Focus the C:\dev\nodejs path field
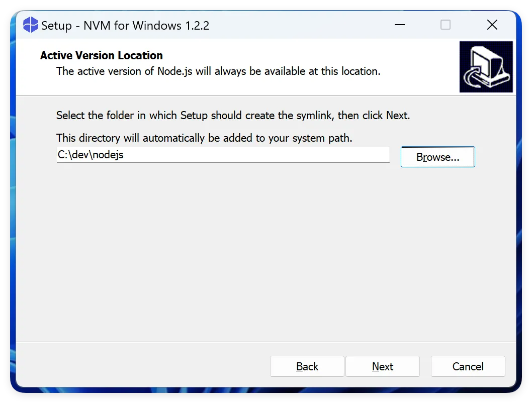The width and height of the screenshot is (532, 403). tap(223, 155)
